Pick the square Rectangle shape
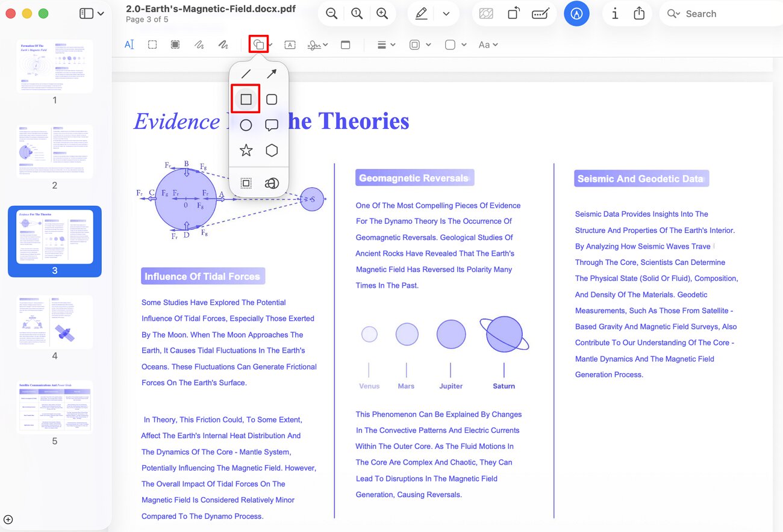This screenshot has width=783, height=532. (x=246, y=99)
